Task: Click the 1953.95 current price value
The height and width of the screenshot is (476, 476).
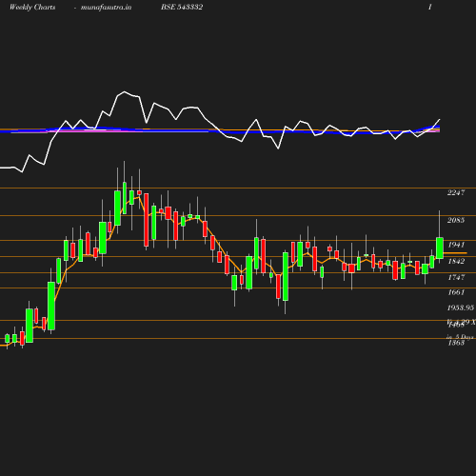Action: pos(461,307)
